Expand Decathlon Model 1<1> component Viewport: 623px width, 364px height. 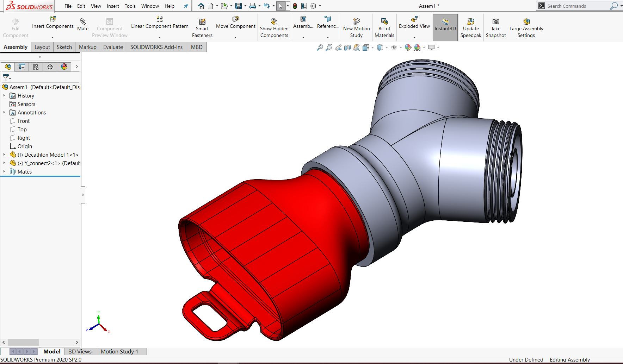pos(4,155)
